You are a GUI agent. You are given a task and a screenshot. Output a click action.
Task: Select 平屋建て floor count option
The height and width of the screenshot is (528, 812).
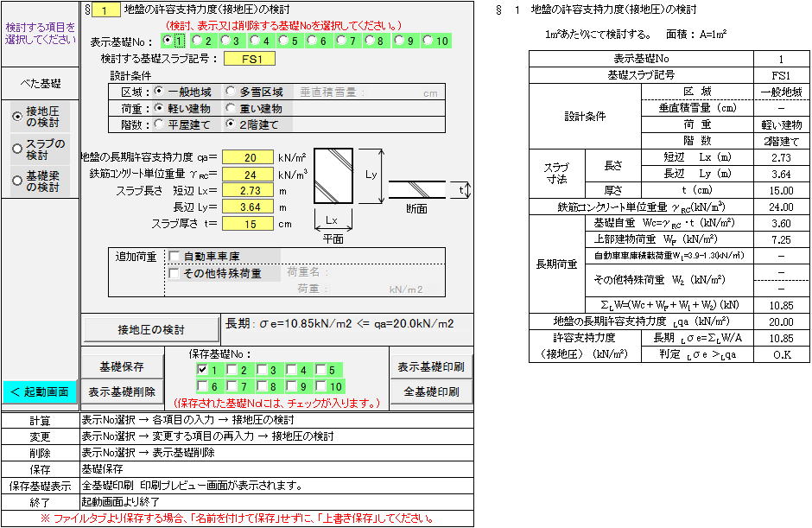(159, 124)
